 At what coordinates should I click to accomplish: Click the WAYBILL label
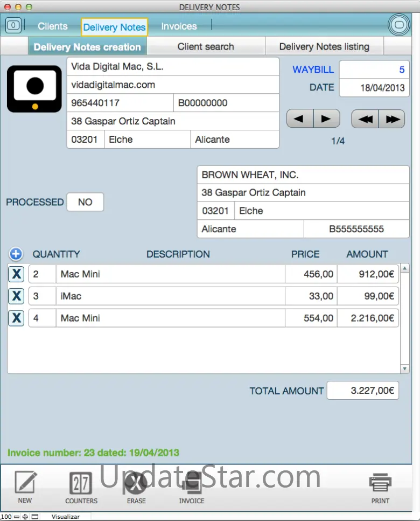click(x=313, y=70)
